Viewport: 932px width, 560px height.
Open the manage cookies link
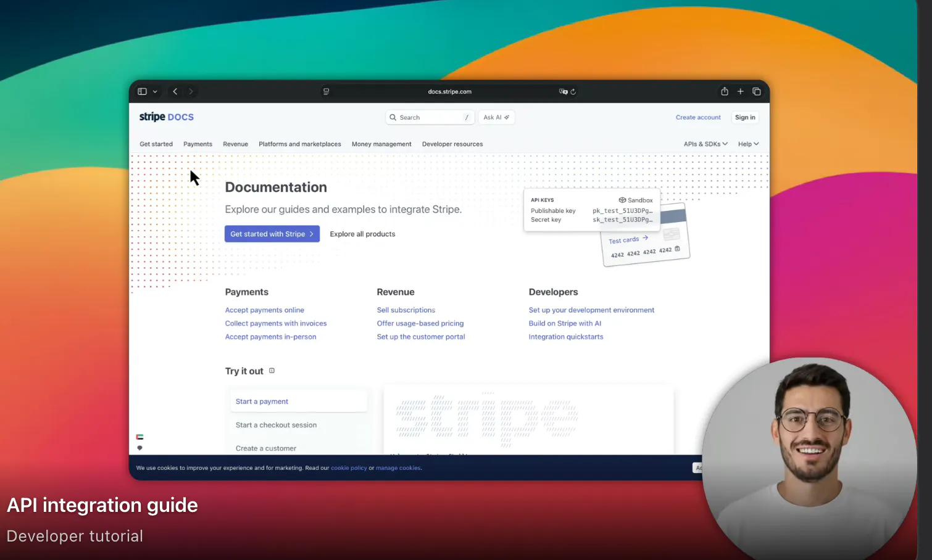[x=398, y=468]
